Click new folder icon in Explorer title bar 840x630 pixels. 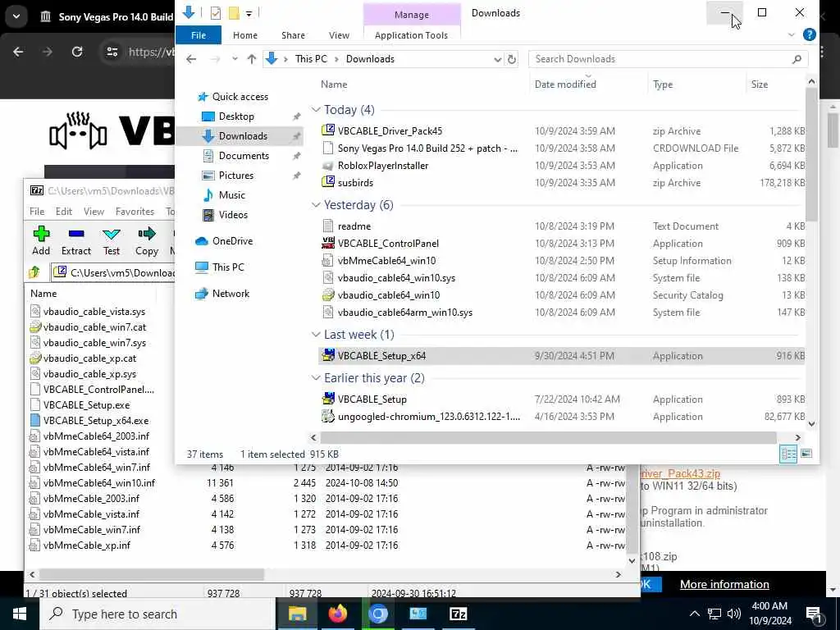[x=234, y=13]
